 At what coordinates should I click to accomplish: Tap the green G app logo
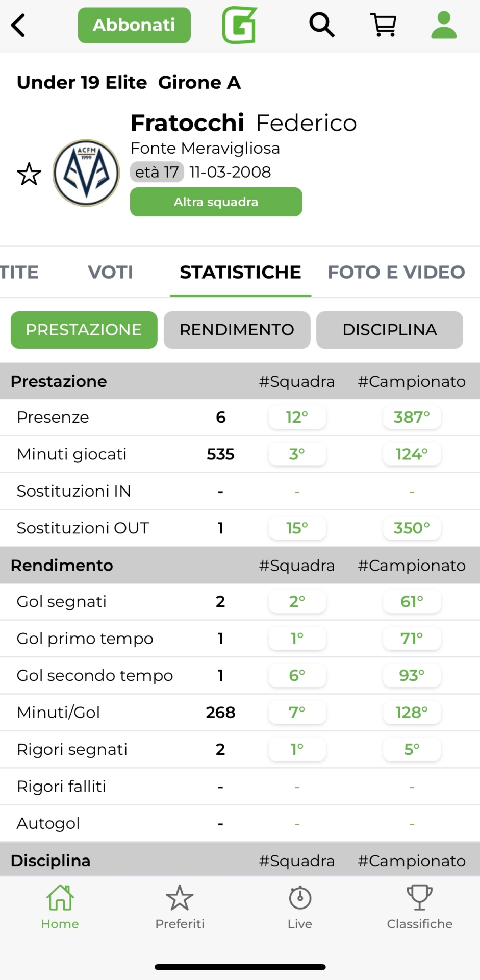239,25
